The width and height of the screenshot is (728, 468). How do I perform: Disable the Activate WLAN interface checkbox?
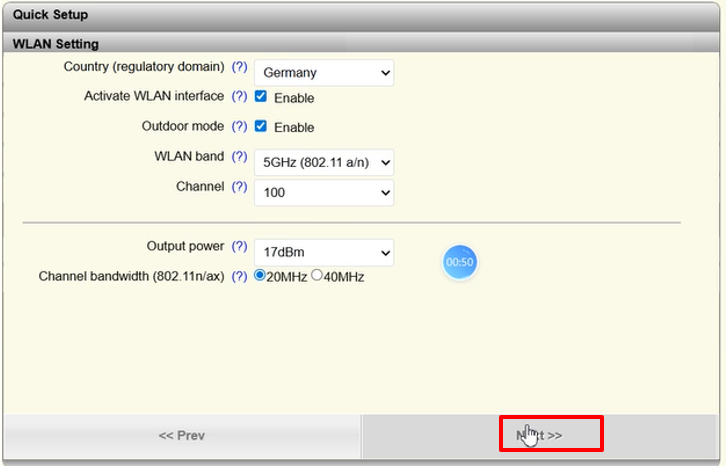click(261, 97)
